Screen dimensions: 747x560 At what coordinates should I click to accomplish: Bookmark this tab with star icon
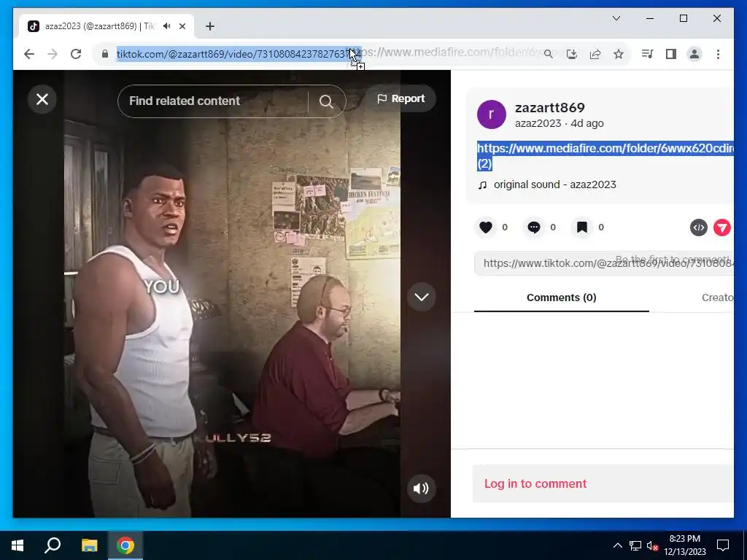tap(619, 54)
